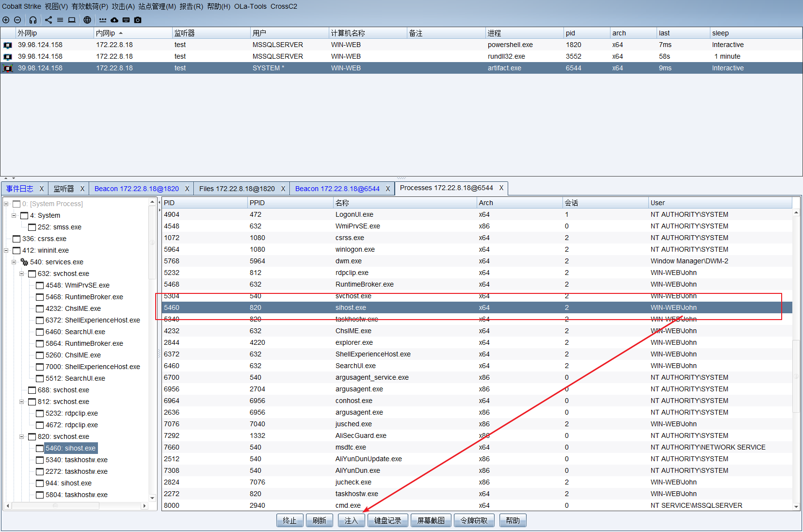This screenshot has width=803, height=532.
Task: Close the Files 172.22.8.18@1820 tab
Action: click(x=283, y=189)
